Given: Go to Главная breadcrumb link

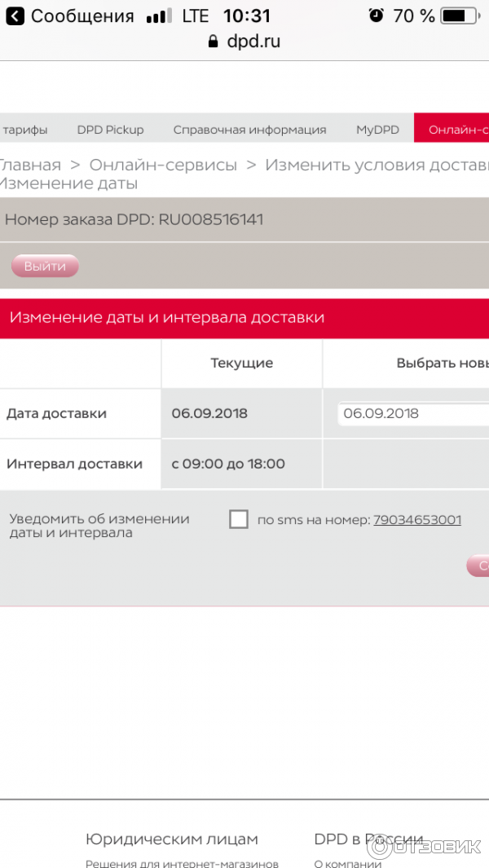Looking at the screenshot, I should 31,165.
